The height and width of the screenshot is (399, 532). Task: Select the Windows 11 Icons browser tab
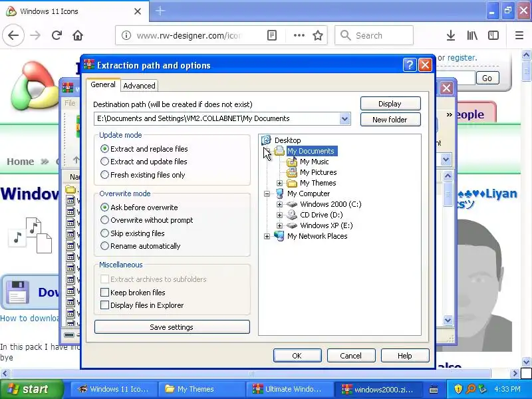point(74,11)
